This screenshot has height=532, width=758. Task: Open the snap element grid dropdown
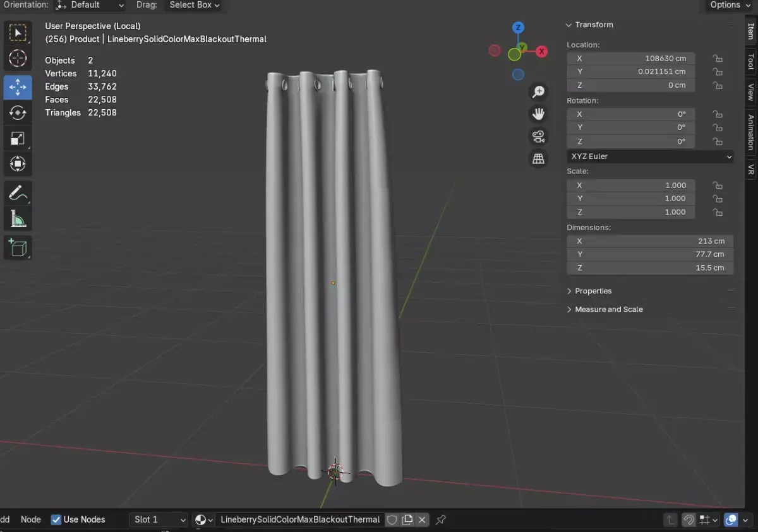coord(709,520)
